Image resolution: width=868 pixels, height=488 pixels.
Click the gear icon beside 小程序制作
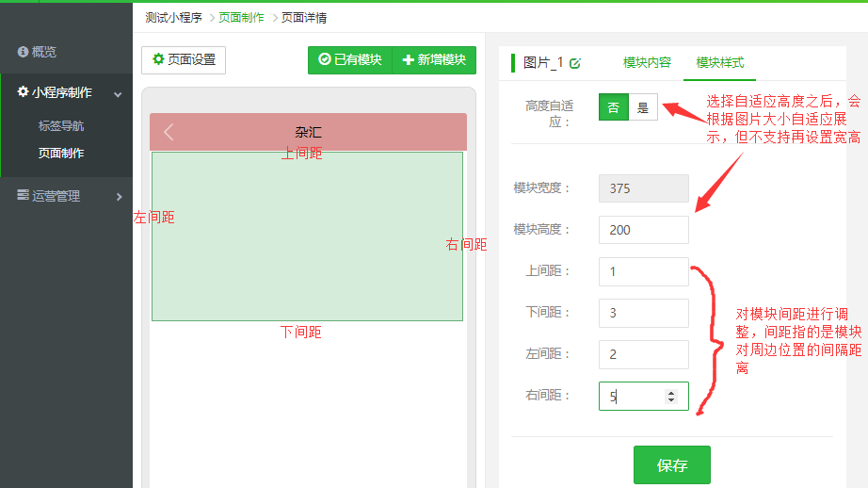[x=23, y=92]
